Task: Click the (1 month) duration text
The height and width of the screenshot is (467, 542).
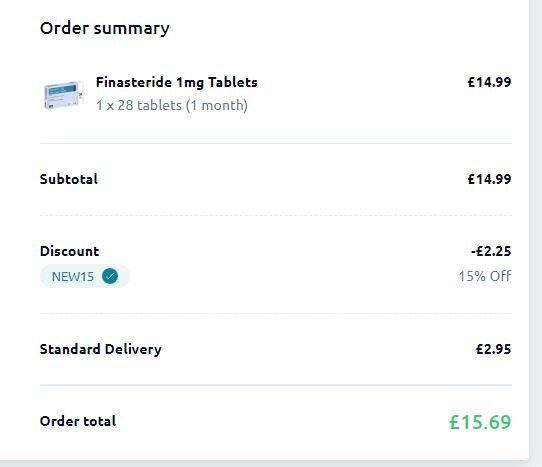Action: click(x=217, y=105)
